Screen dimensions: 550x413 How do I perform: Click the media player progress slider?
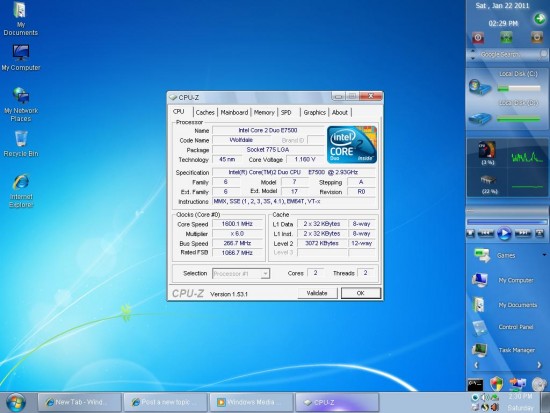[507, 222]
